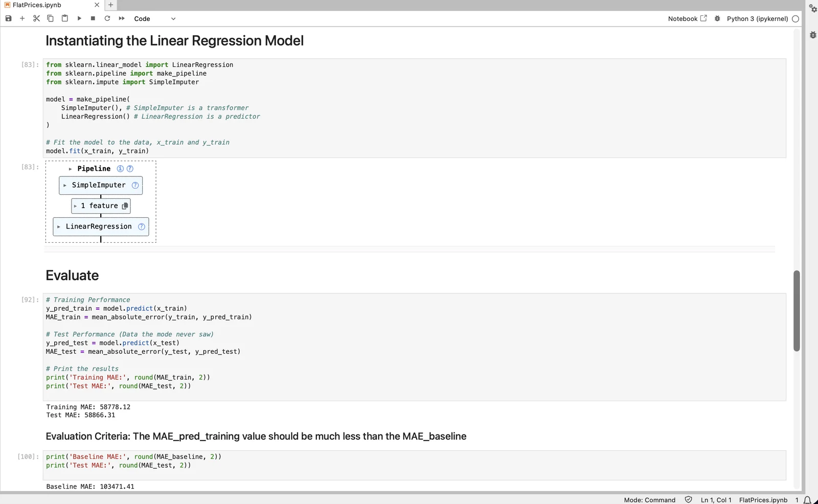Open trusted notebook shield icon in status bar

click(688, 500)
